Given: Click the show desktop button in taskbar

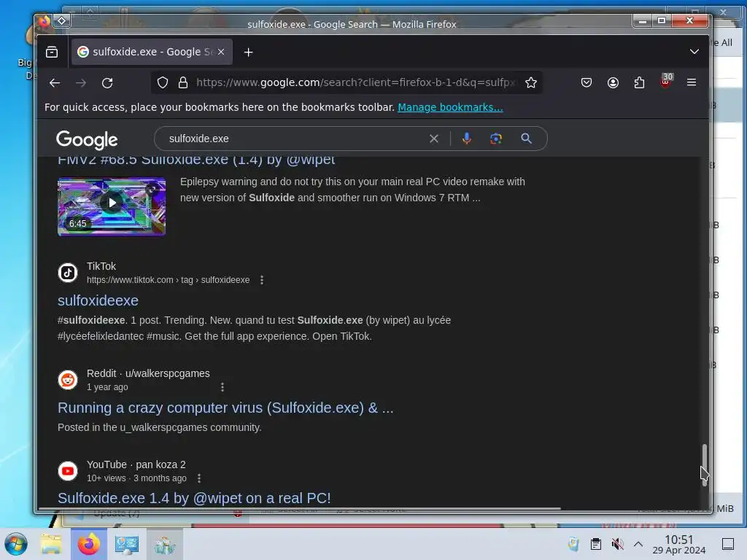Looking at the screenshot, I should click(x=728, y=544).
